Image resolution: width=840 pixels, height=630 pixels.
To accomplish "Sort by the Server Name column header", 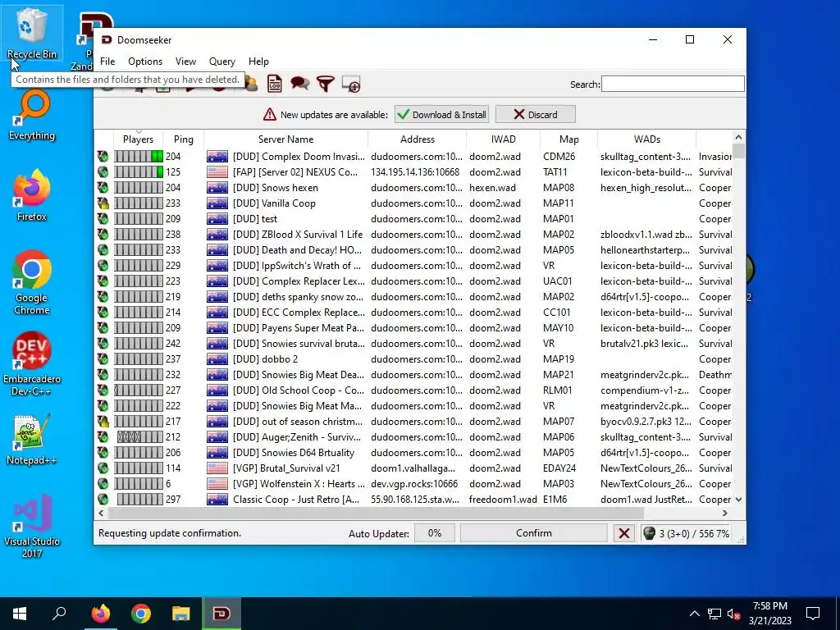I will point(285,139).
